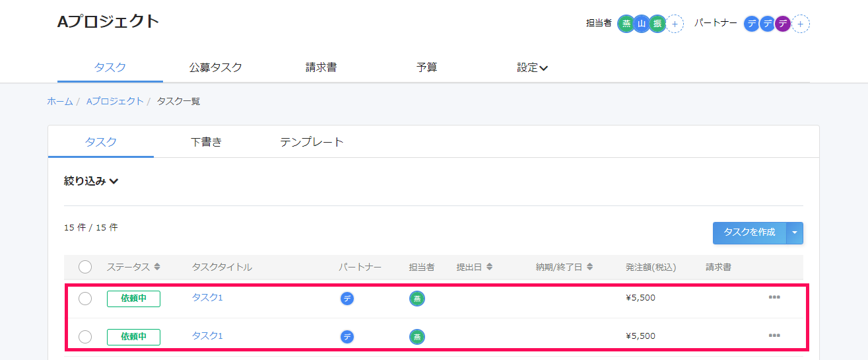Click the 依頼中 status badge in the top row
The width and height of the screenshot is (868, 360).
click(x=133, y=299)
